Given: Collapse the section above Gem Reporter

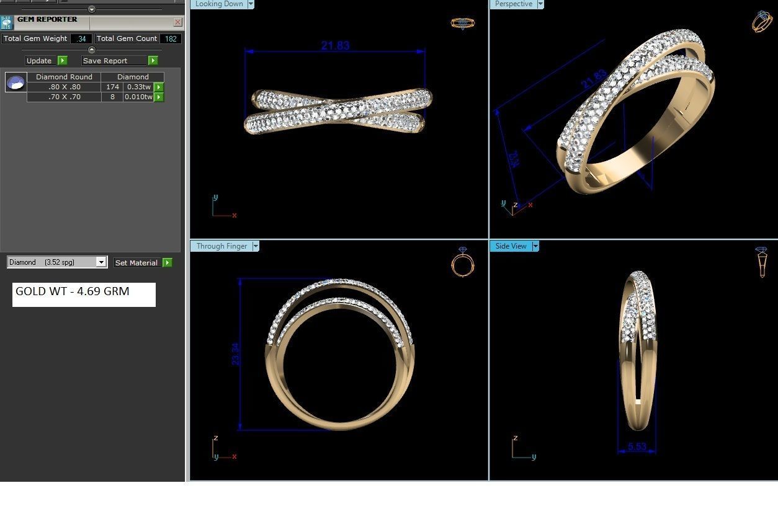Looking at the screenshot, I should [92, 9].
